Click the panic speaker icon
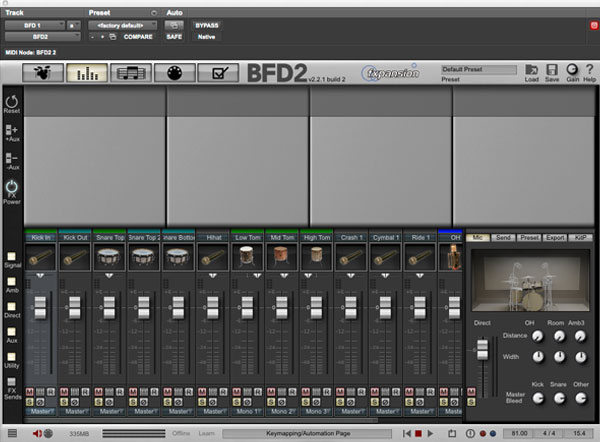 click(x=37, y=434)
